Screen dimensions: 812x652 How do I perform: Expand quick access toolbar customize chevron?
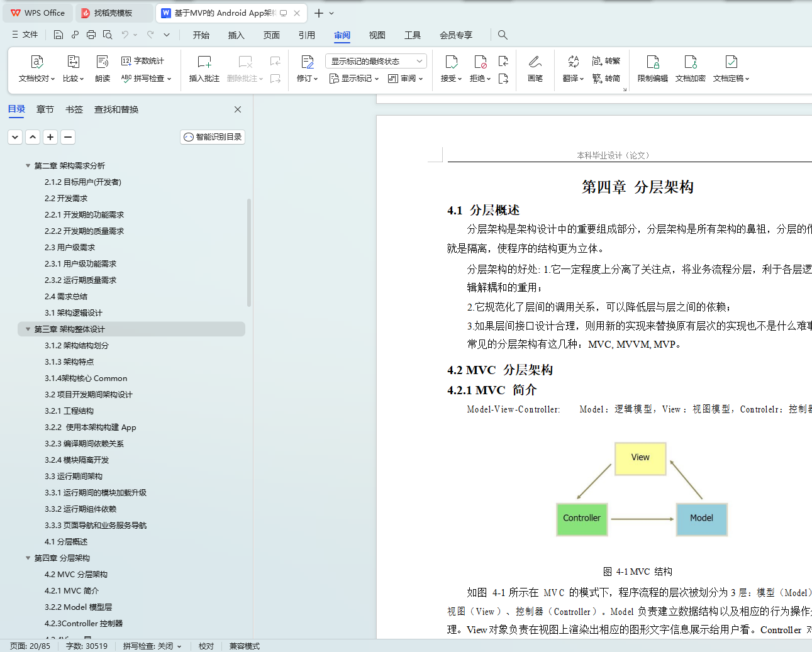[167, 35]
